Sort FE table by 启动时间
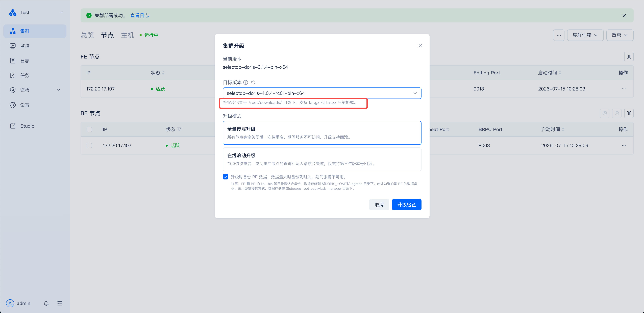Viewport: 644px width, 313px height. 560,73
